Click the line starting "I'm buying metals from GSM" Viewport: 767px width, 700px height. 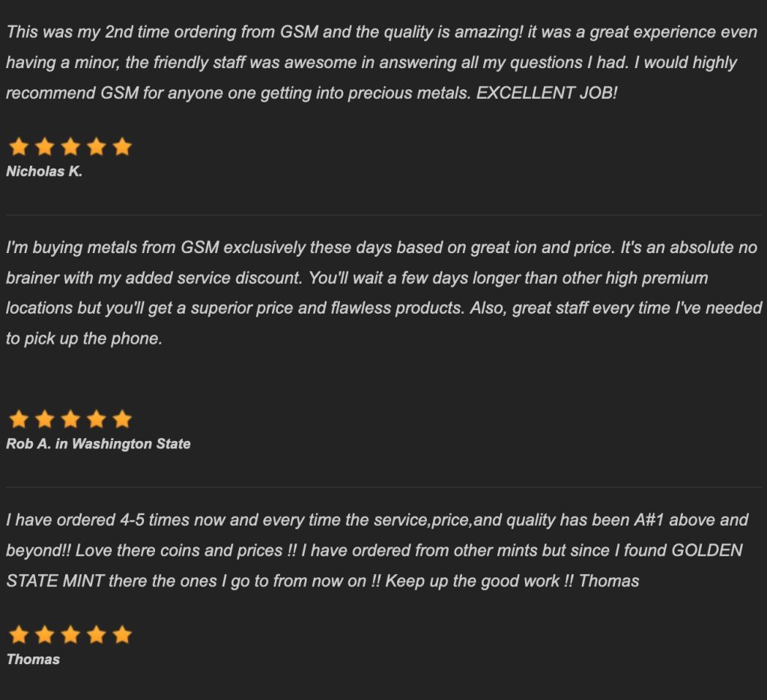coord(381,247)
